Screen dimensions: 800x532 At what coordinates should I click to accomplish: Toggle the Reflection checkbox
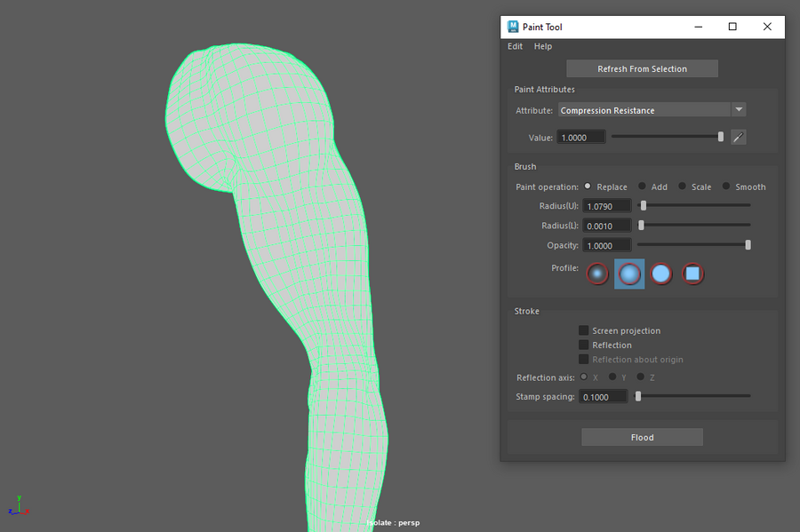[584, 345]
